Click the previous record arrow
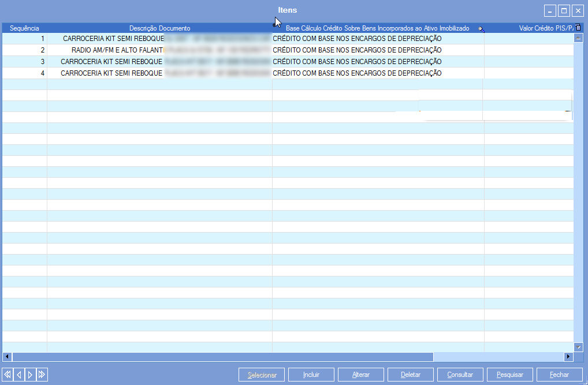588x385 pixels. click(18, 375)
